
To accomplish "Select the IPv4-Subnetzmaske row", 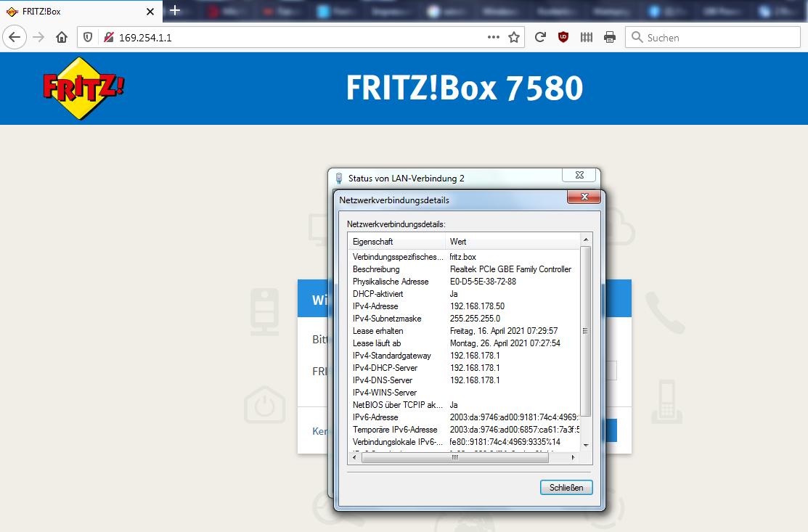I will pyautogui.click(x=464, y=319).
